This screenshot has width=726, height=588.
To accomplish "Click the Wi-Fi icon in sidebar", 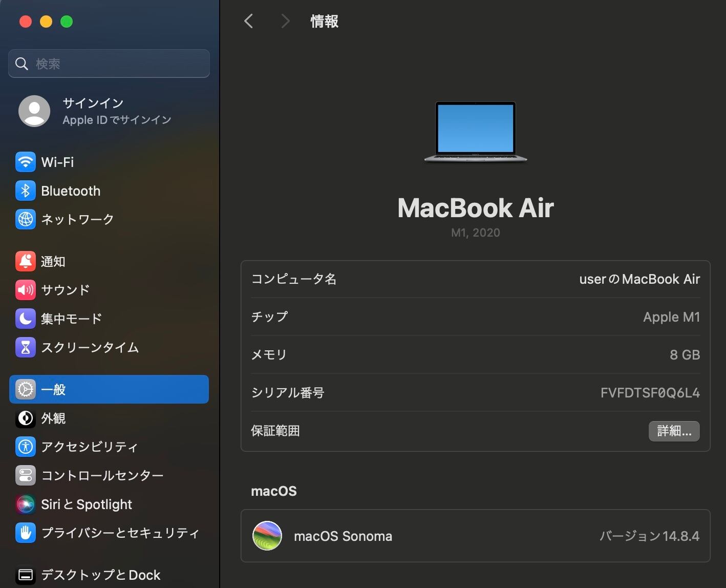I will pos(25,162).
